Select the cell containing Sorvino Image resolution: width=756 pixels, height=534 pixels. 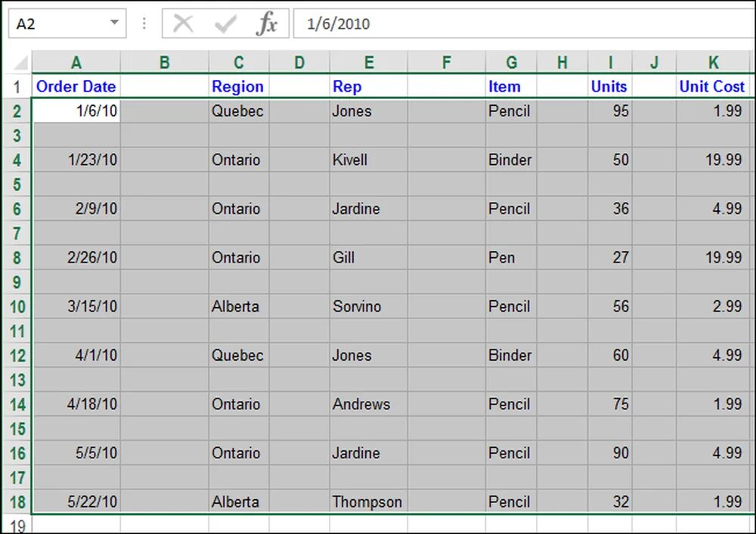(x=369, y=306)
